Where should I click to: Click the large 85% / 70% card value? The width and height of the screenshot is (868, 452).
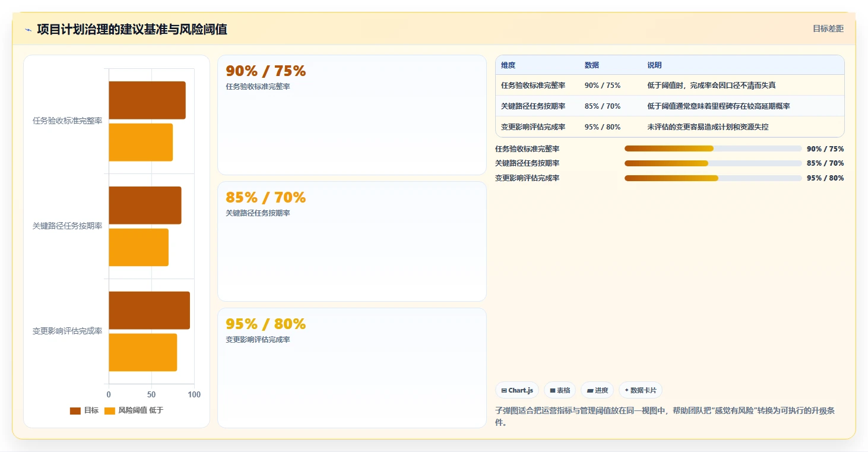[266, 198]
